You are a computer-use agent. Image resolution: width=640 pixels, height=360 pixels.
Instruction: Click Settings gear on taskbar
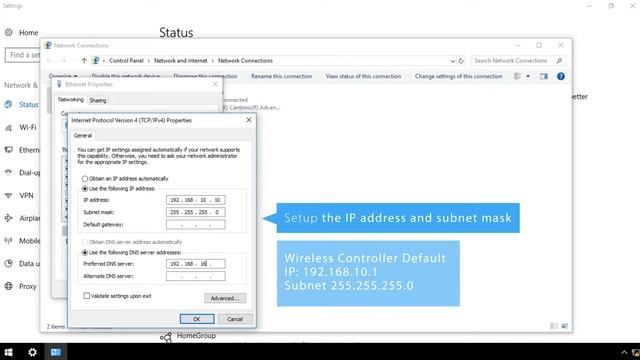click(x=32, y=352)
